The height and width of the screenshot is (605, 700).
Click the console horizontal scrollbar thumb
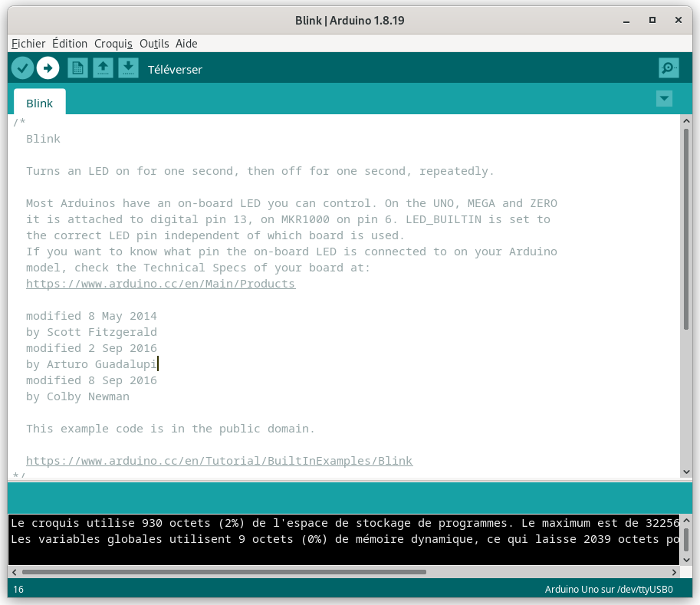pyautogui.click(x=222, y=571)
